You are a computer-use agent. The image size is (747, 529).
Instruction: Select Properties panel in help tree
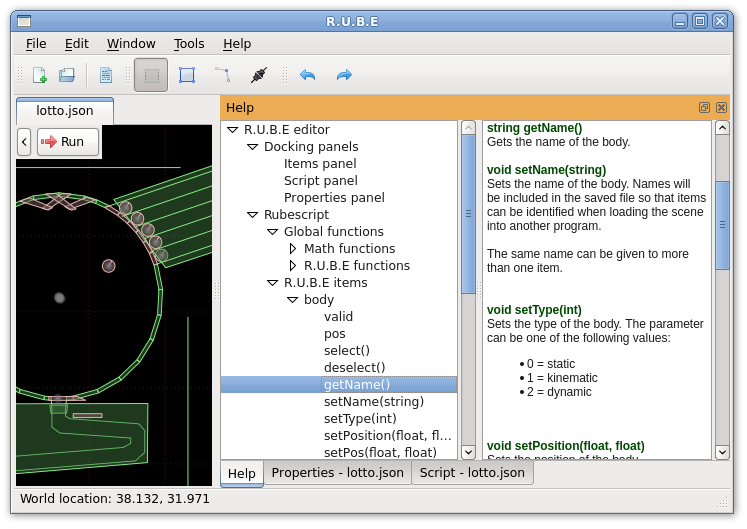click(334, 198)
